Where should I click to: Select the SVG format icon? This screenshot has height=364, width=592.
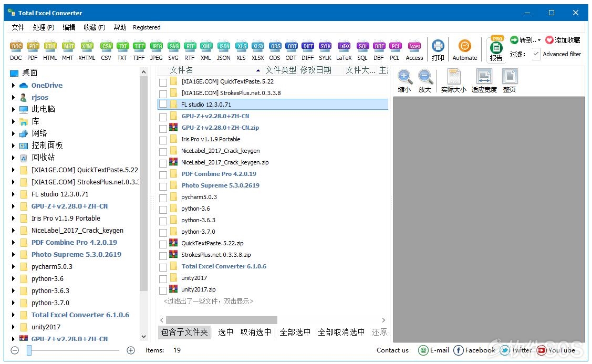pyautogui.click(x=173, y=50)
